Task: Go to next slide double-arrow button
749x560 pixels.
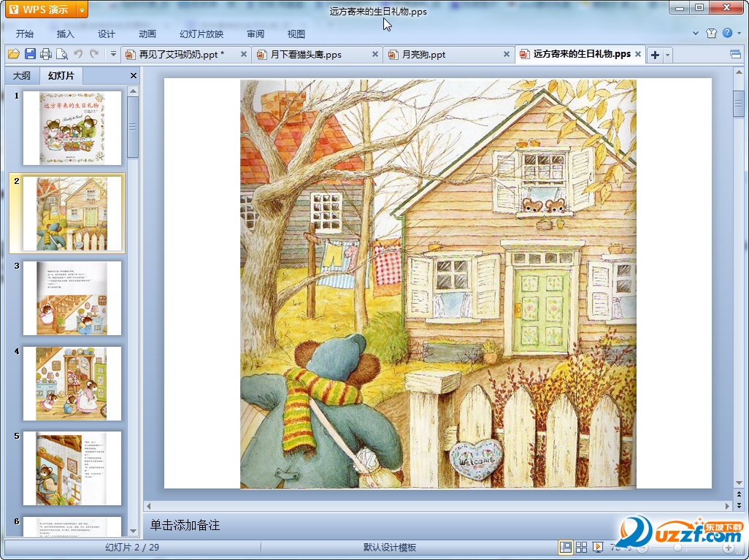Action: (739, 505)
